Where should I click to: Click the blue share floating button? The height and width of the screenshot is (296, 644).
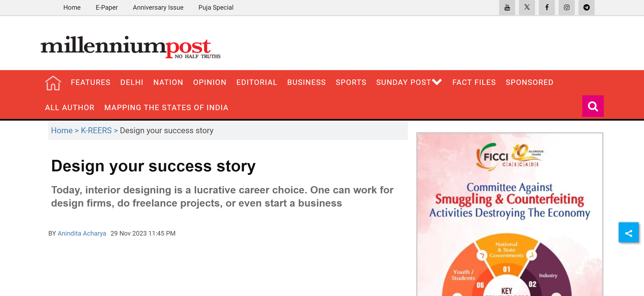(628, 233)
